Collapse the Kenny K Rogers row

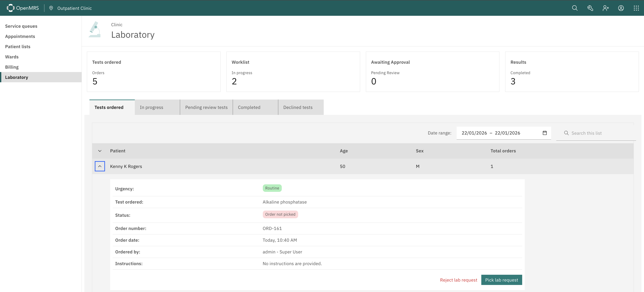click(100, 166)
